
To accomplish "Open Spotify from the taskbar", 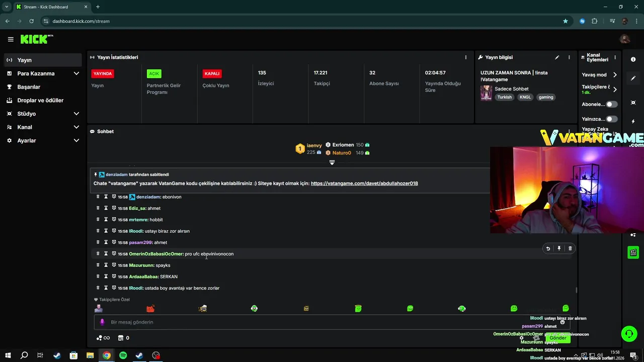I will (x=123, y=355).
